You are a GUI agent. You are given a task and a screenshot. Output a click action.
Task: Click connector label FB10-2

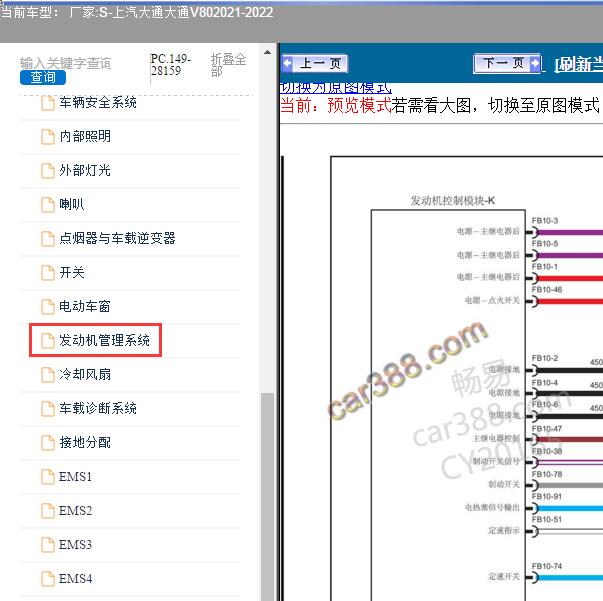(545, 358)
